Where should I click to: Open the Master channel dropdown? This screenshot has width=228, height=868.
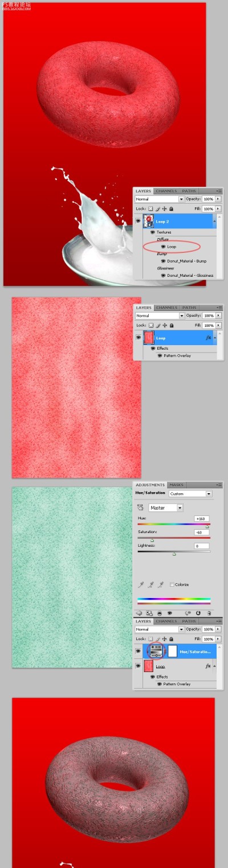166,507
